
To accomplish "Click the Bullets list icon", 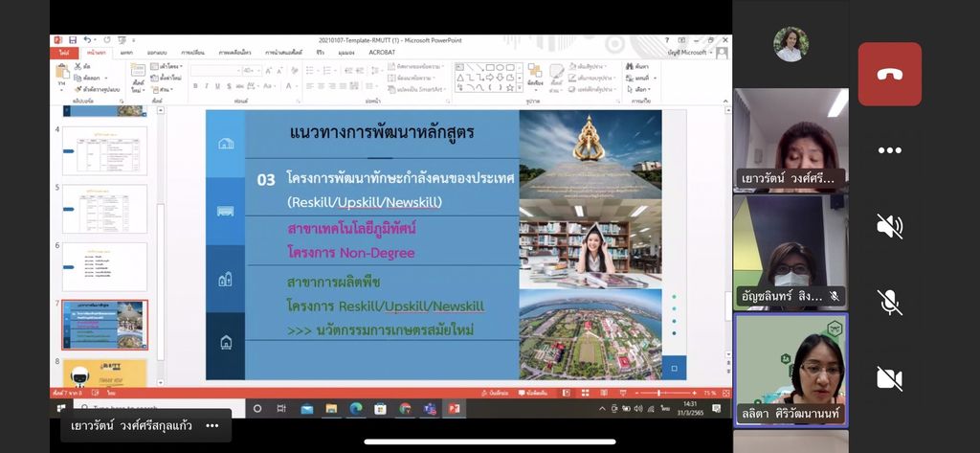I will tap(311, 71).
